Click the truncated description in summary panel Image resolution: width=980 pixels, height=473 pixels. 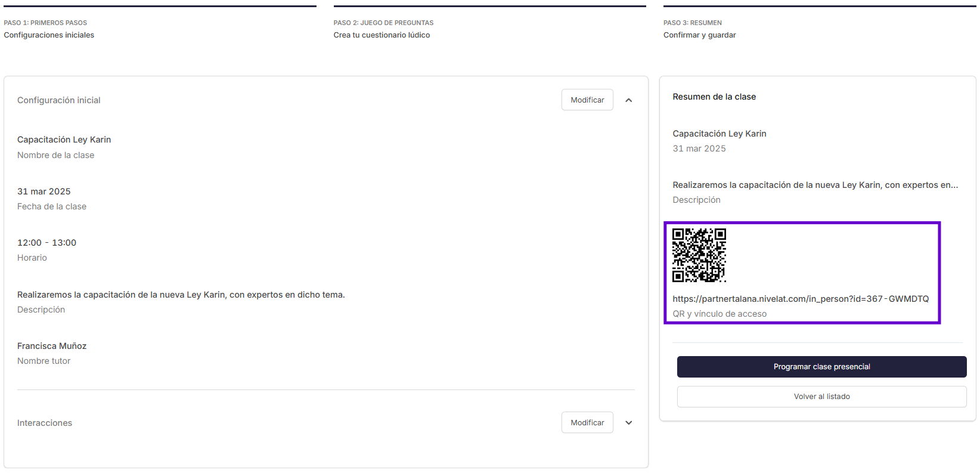[815, 185]
